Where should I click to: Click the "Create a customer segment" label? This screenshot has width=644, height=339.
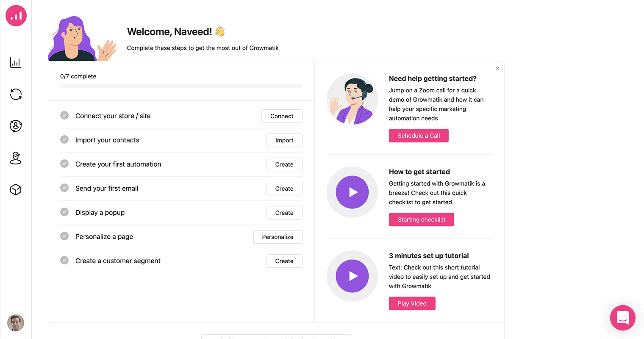pyautogui.click(x=118, y=261)
